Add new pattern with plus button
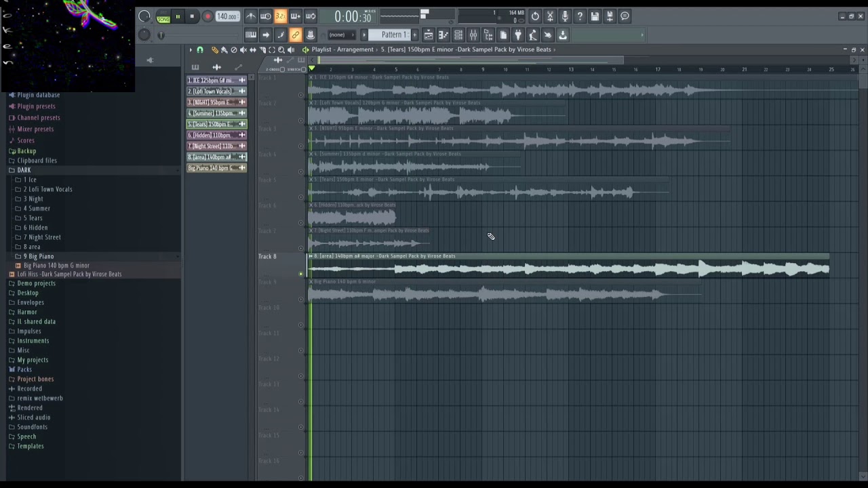868x488 pixels. pyautogui.click(x=414, y=35)
